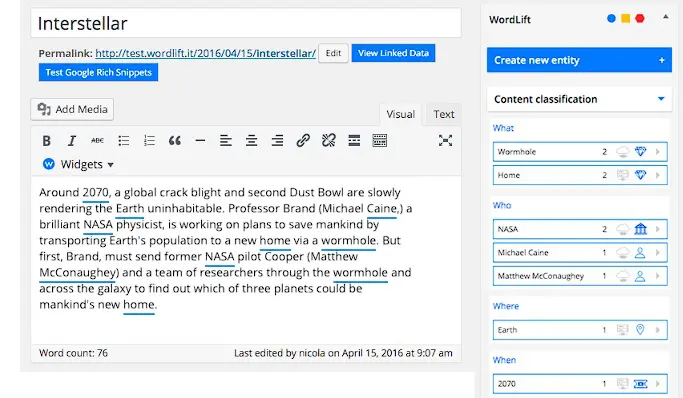
Task: Click Add Media button
Action: click(72, 109)
